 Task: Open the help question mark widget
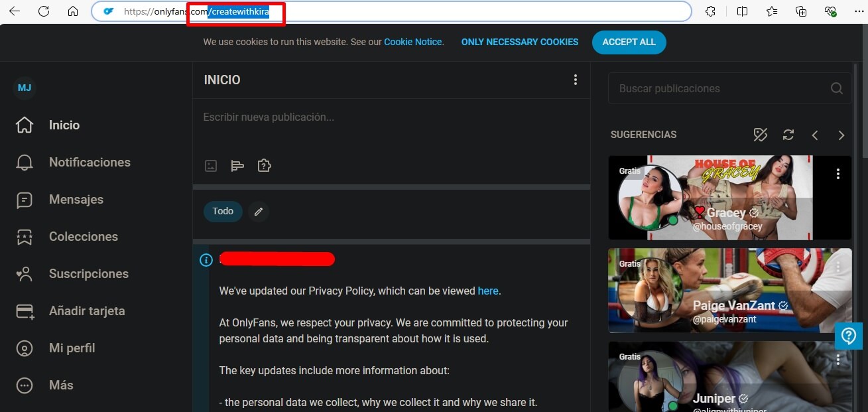pos(849,336)
